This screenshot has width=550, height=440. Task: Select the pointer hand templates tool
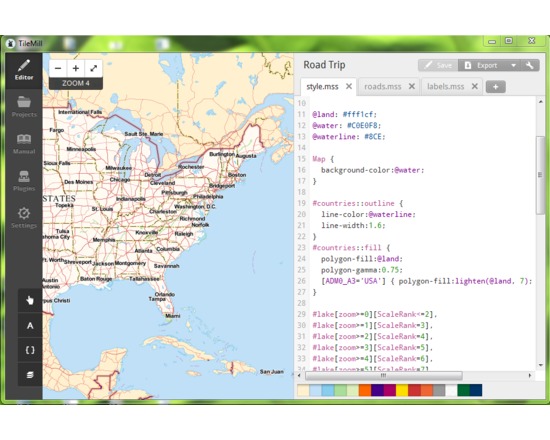tap(30, 300)
